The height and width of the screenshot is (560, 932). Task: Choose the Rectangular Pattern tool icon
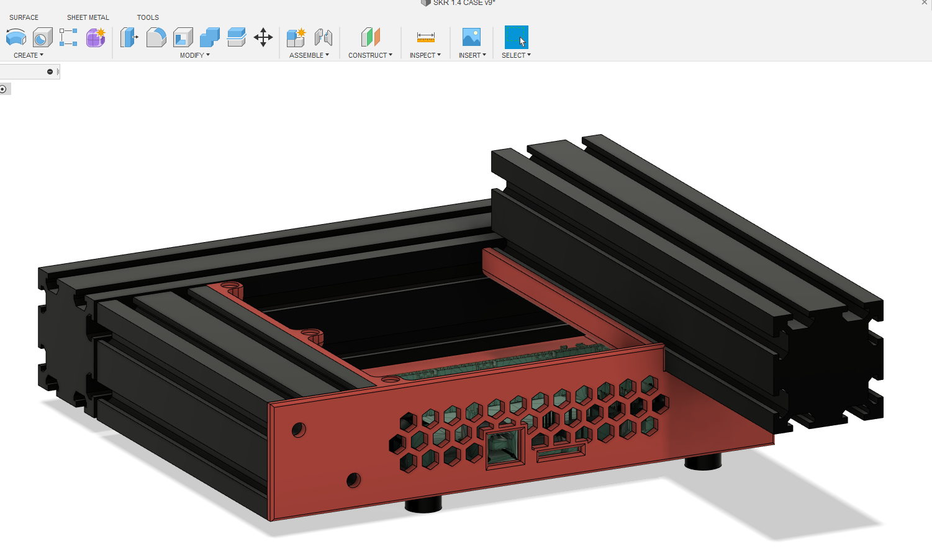68,37
